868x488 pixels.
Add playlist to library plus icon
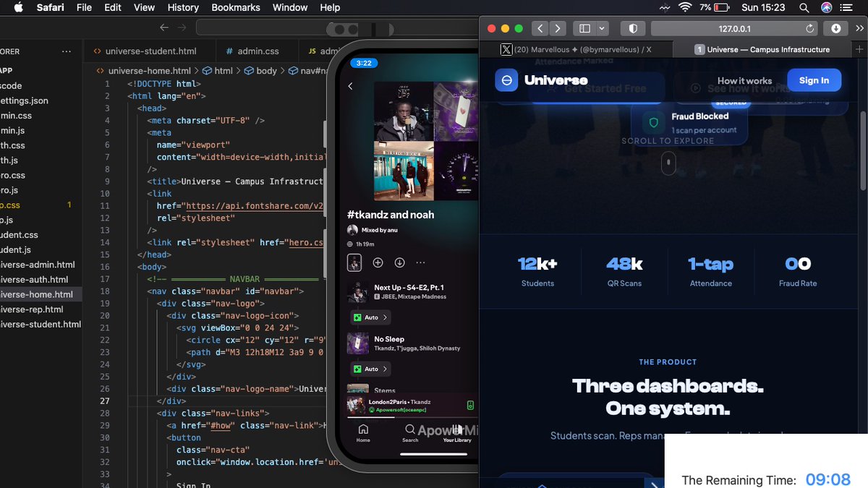tap(378, 262)
